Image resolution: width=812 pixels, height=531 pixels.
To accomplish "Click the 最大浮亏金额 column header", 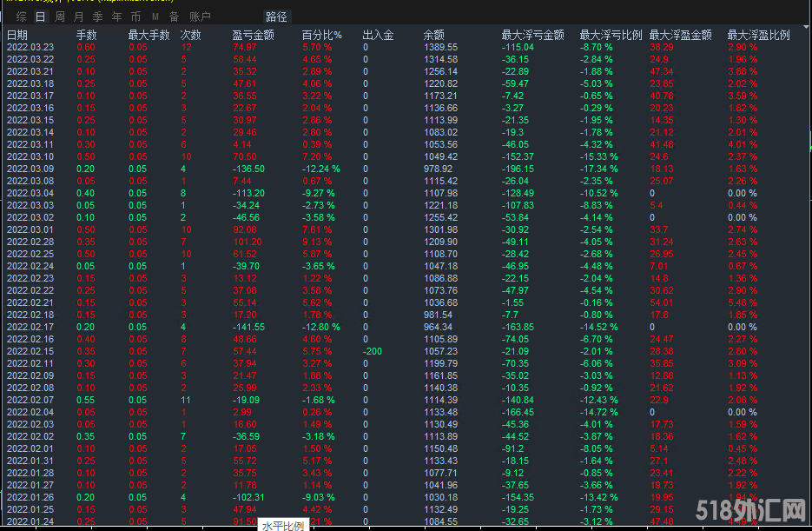I will pyautogui.click(x=532, y=35).
